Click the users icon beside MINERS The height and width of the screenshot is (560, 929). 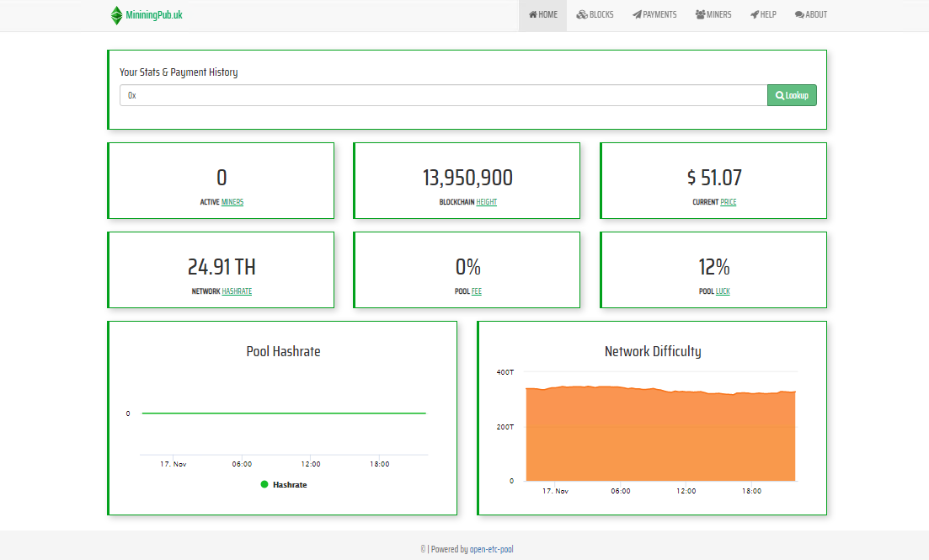tap(700, 15)
